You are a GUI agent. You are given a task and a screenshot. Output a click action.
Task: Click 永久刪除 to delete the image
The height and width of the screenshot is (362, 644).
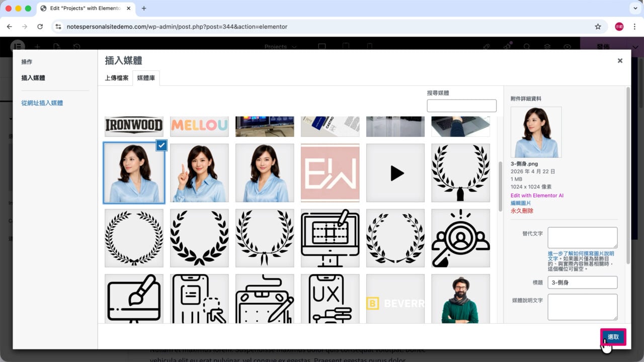tap(522, 211)
